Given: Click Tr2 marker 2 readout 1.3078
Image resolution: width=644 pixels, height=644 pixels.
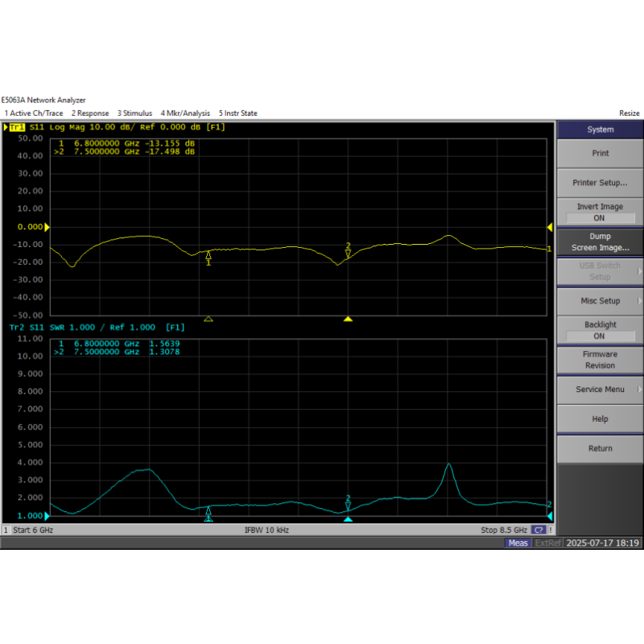Looking at the screenshot, I should pyautogui.click(x=164, y=352).
